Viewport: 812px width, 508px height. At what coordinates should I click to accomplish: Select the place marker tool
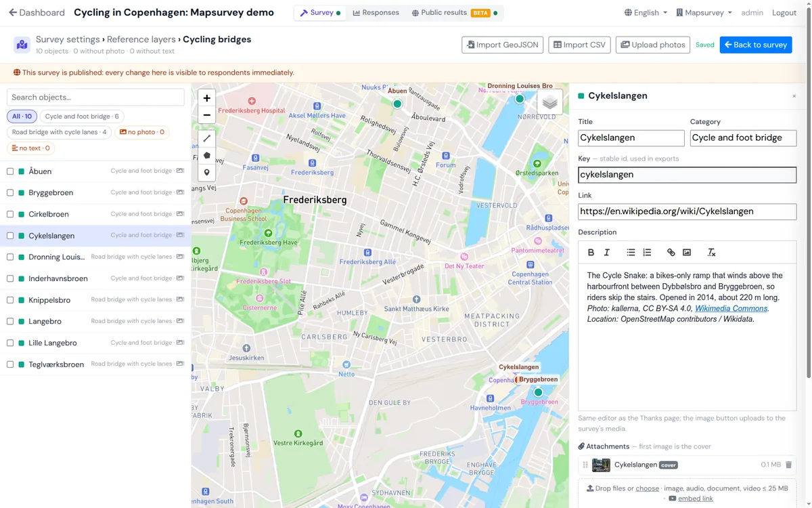206,172
